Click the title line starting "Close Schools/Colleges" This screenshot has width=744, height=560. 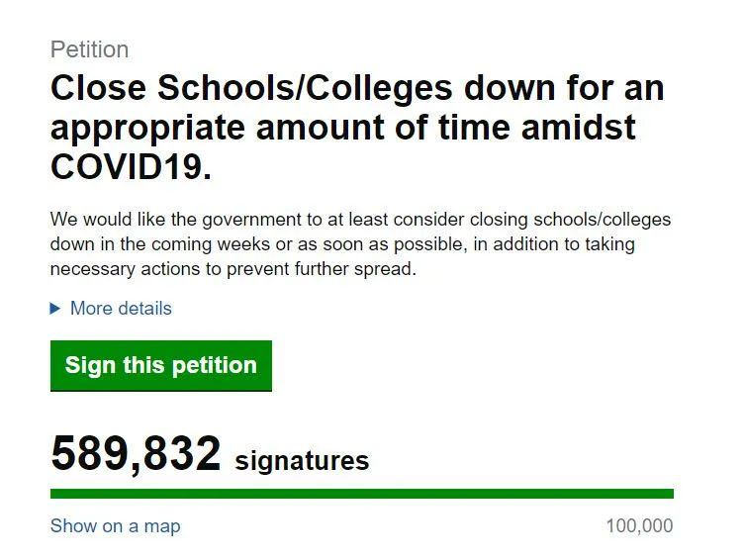click(356, 89)
